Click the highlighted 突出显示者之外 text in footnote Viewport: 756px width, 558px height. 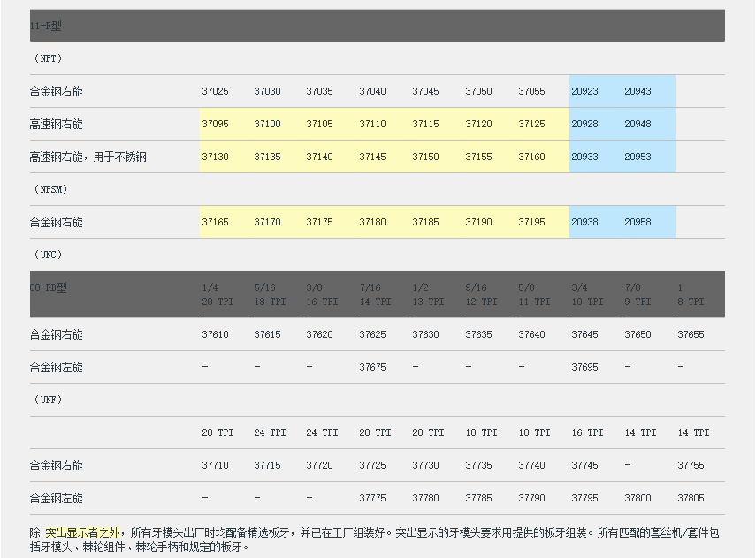click(x=82, y=532)
